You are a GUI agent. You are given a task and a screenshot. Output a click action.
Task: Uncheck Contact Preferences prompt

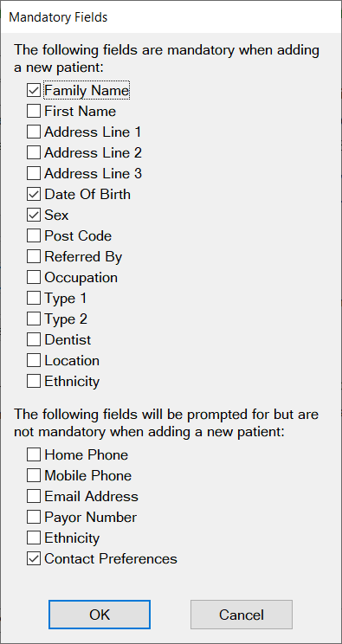click(34, 558)
